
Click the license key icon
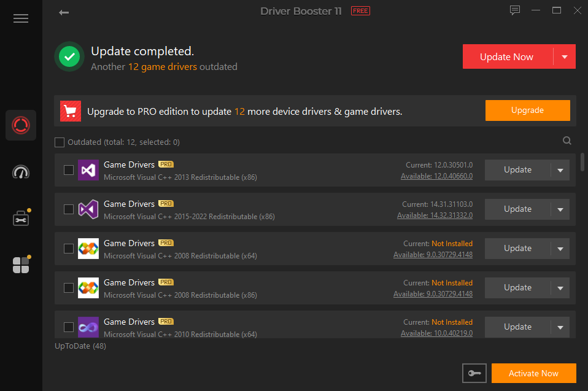tap(474, 373)
